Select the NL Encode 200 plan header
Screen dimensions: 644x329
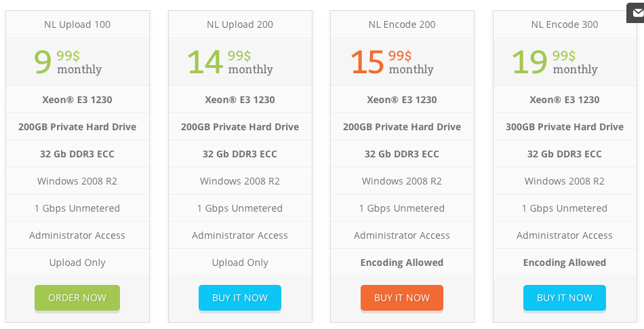pos(402,24)
